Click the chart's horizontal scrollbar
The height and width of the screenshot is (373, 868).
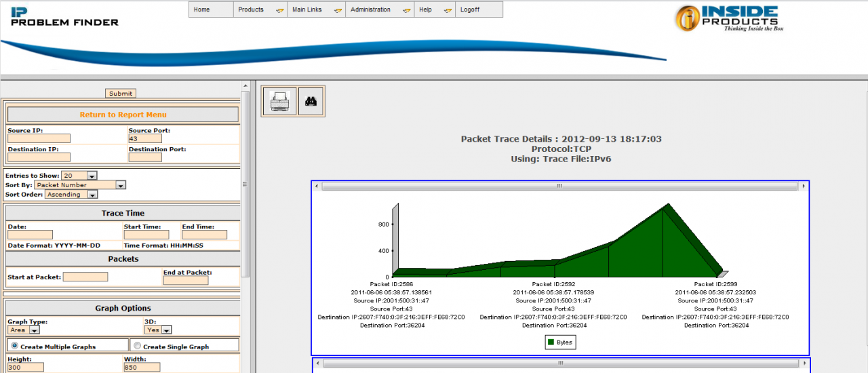pos(559,186)
